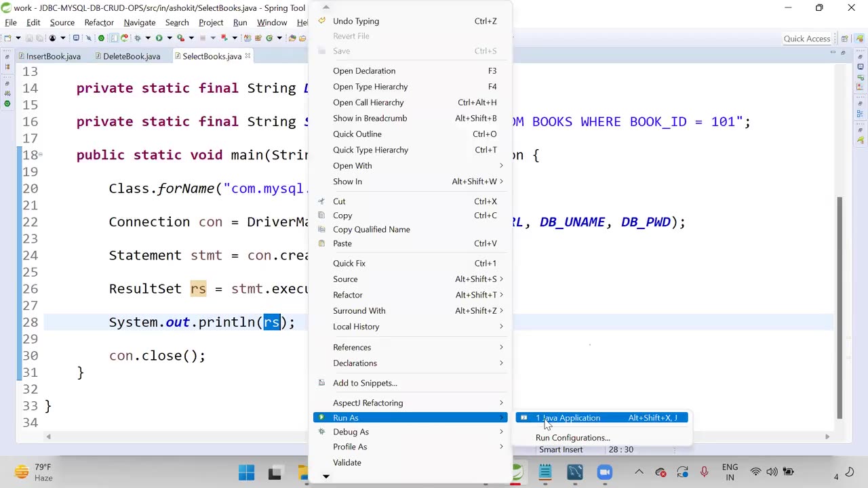Close the SelectBooks.java tab with its X
This screenshot has height=488, width=868.
pyautogui.click(x=248, y=56)
